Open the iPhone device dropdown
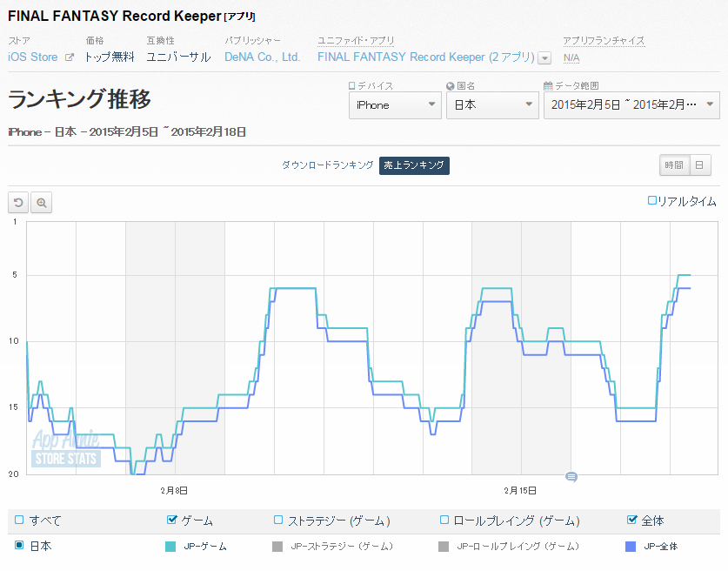This screenshot has height=571, width=728. (395, 105)
